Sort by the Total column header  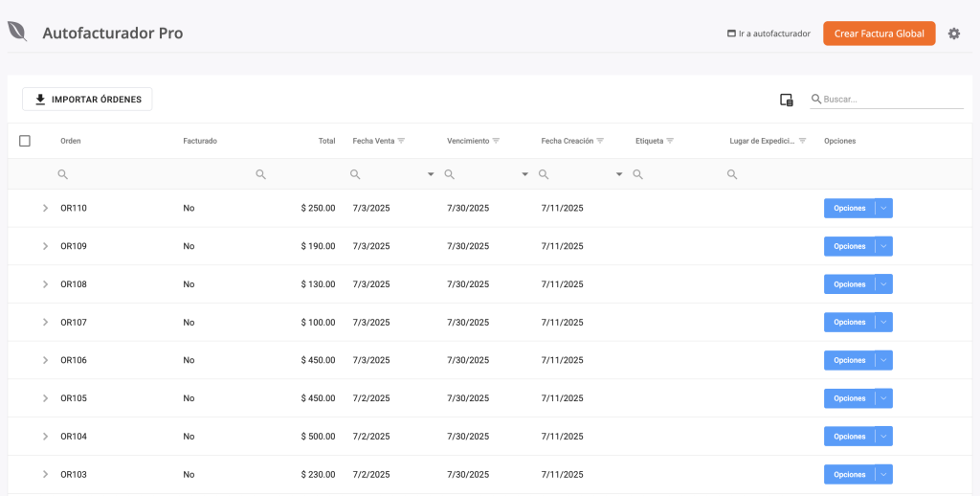[327, 141]
